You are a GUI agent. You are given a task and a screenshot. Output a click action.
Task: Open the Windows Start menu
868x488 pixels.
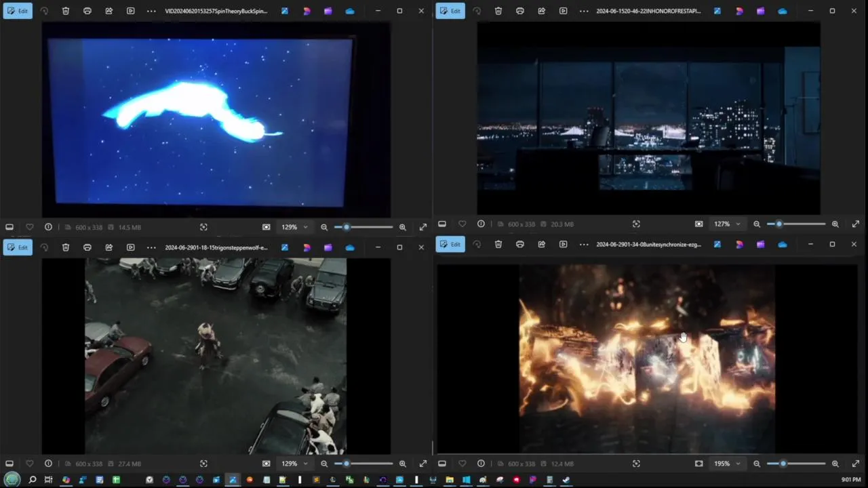(x=12, y=480)
